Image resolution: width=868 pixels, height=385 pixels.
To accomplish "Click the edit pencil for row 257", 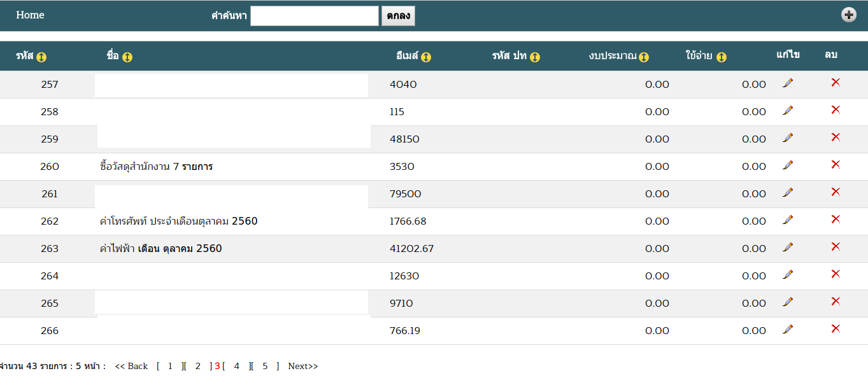I will 788,83.
